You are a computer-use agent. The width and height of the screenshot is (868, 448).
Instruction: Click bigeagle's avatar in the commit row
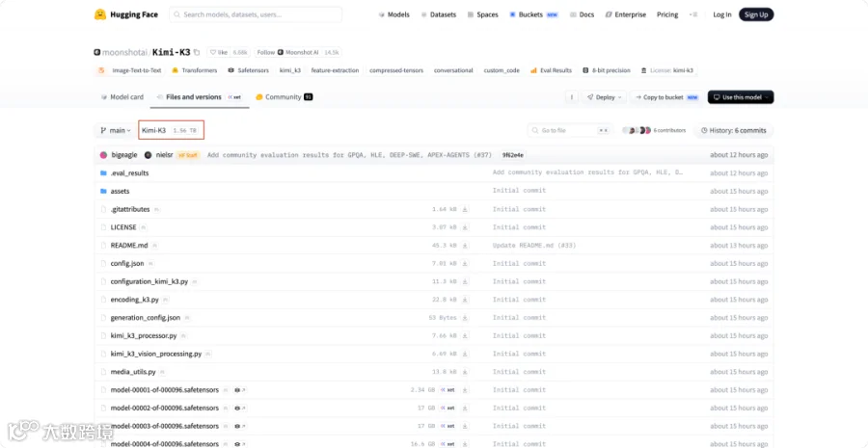tap(103, 155)
